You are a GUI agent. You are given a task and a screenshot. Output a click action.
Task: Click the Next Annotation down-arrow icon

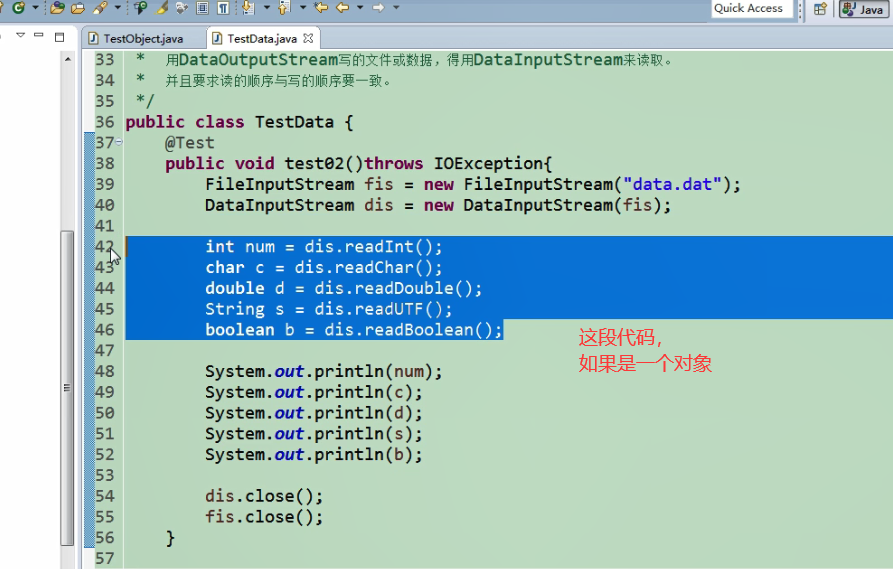248,7
